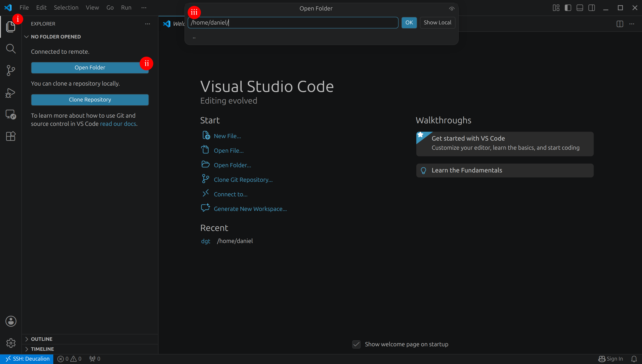This screenshot has height=364, width=642.
Task: Open the Run and Debug view
Action: click(x=10, y=93)
